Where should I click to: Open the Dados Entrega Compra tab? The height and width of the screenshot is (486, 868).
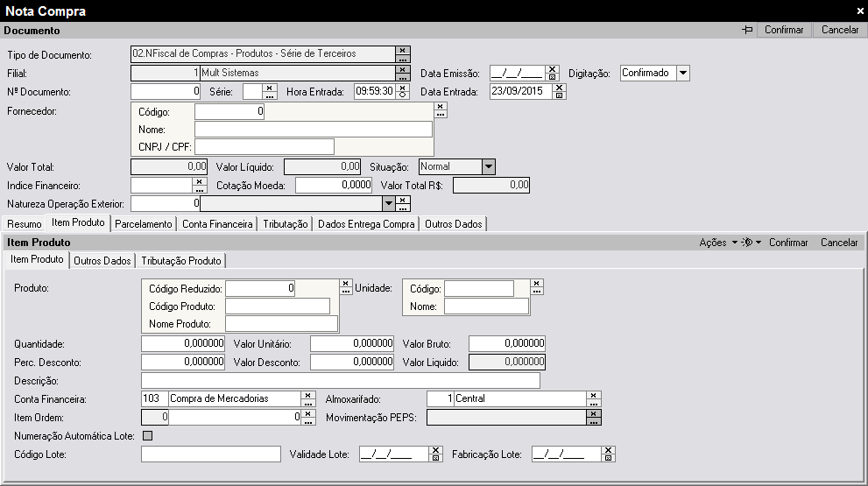366,224
